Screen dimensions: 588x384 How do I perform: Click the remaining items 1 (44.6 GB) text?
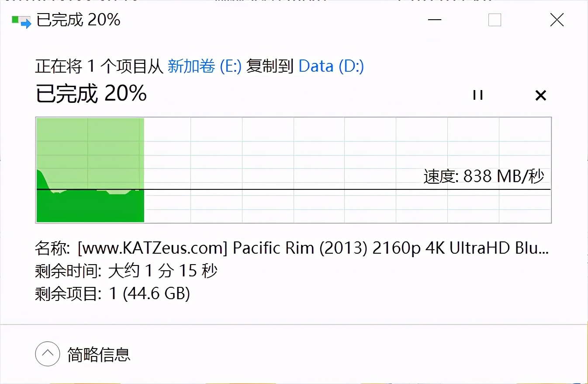[x=149, y=293]
